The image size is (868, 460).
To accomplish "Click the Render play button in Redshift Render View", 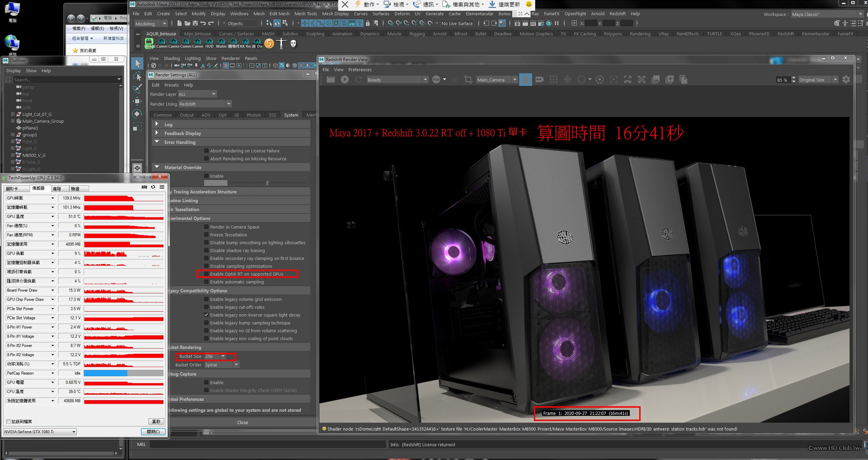I will pos(345,79).
